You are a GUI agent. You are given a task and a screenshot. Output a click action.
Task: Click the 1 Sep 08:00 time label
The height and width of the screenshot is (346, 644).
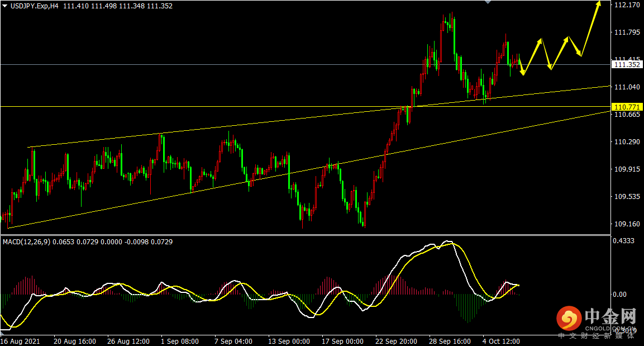tap(180, 342)
